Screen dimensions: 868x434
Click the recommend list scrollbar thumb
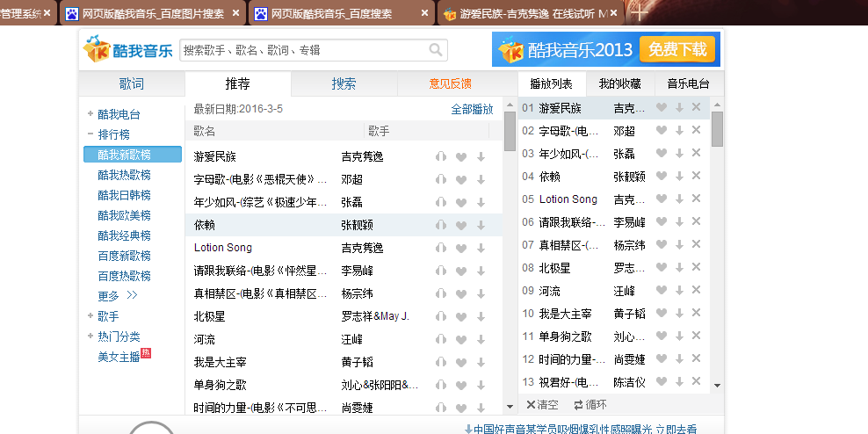[x=510, y=131]
